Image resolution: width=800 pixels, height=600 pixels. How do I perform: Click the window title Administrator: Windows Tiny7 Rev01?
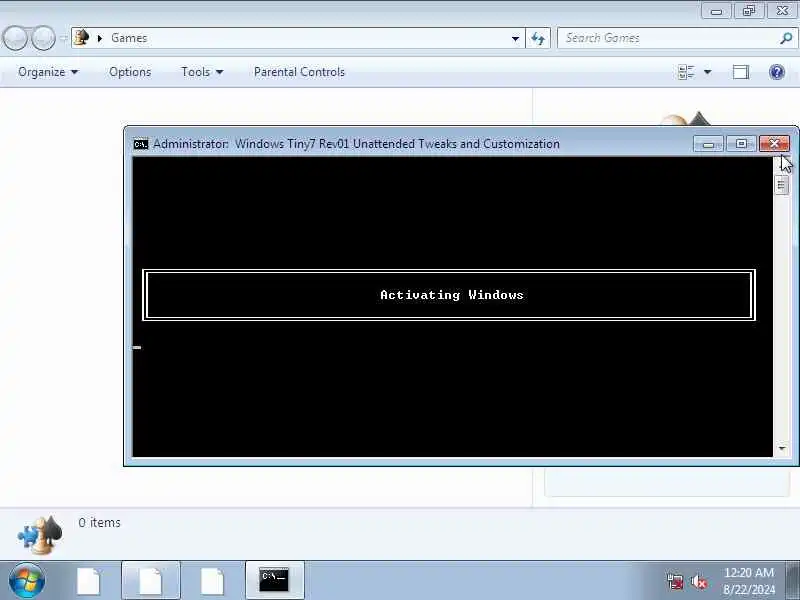click(x=357, y=144)
